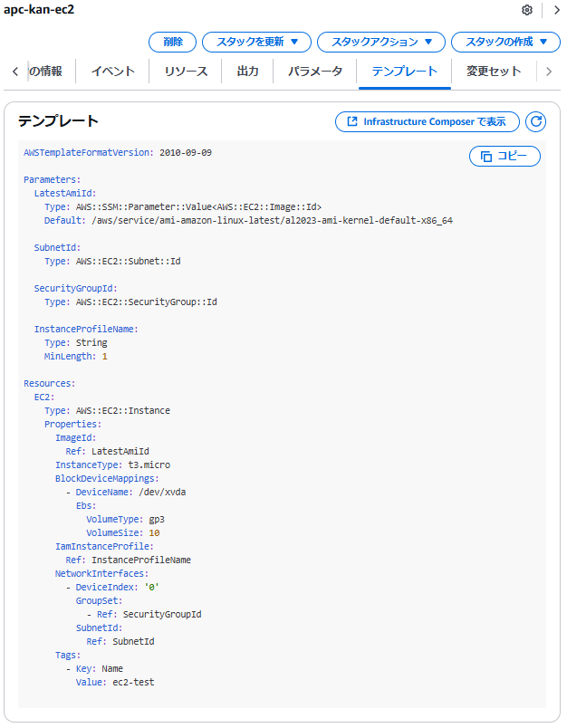Click the Parameters: key
The width and height of the screenshot is (567, 728).
52,179
